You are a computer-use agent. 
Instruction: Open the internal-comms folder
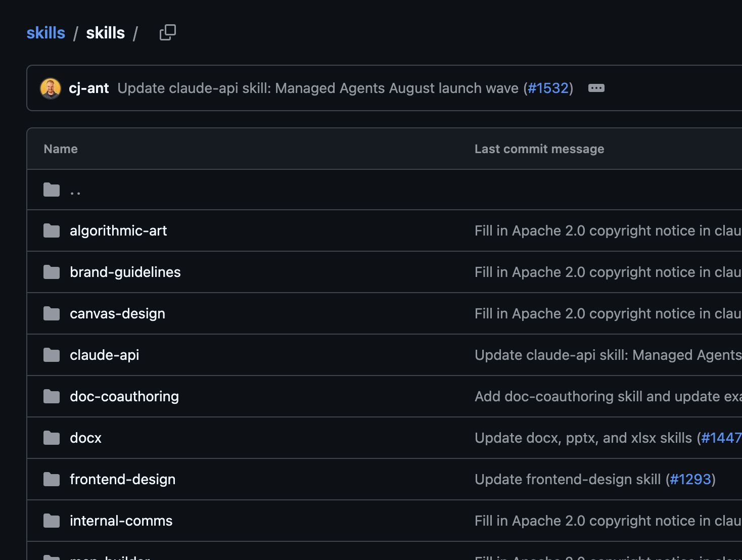[121, 521]
